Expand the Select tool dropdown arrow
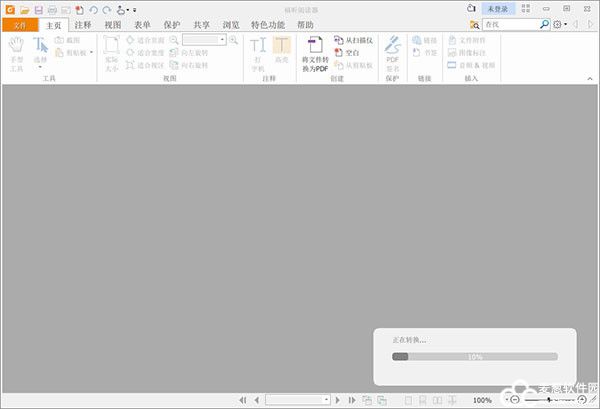The width and height of the screenshot is (600, 409). (40, 67)
